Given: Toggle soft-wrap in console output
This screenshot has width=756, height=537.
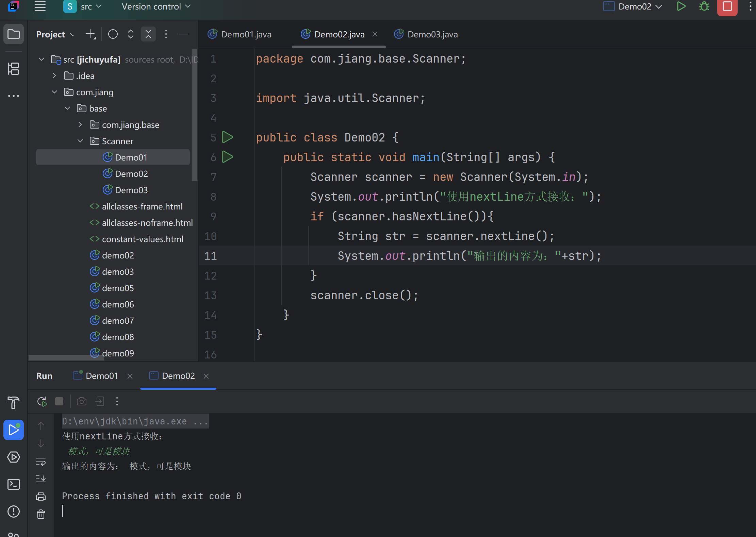Looking at the screenshot, I should coord(41,462).
